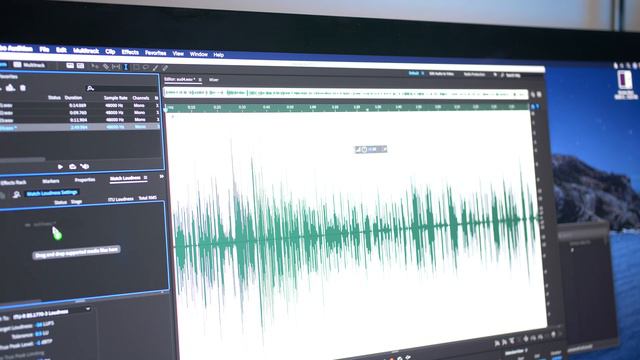Show hidden panel tabs with double chevron
The height and width of the screenshot is (360, 640).
[x=162, y=177]
